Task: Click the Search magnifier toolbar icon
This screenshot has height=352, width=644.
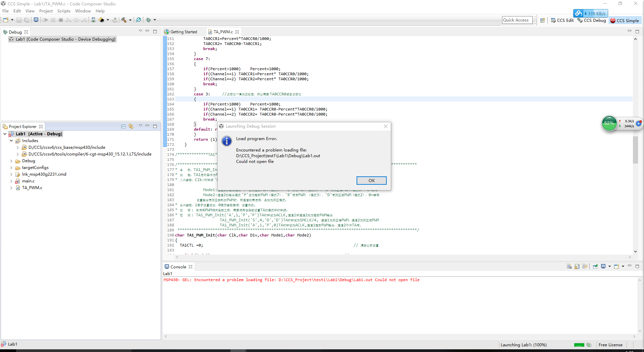Action: pos(139,20)
